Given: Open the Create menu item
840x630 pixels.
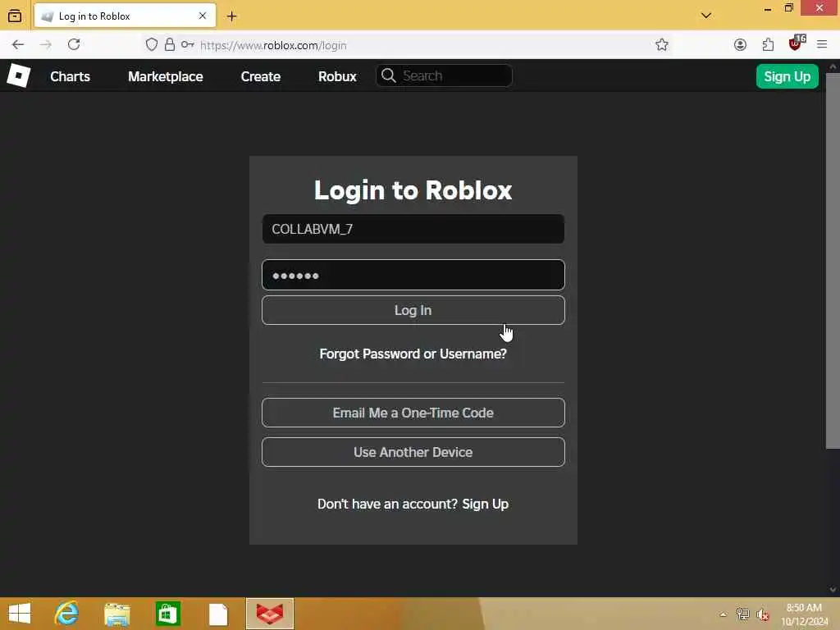Looking at the screenshot, I should [261, 76].
